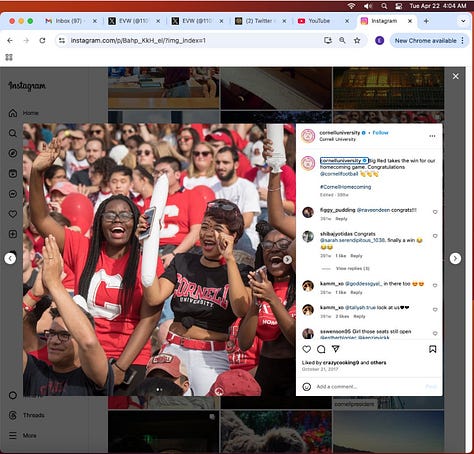Click the menu bar clock Tue Apr 22
The width and height of the screenshot is (474, 454).
pos(438,6)
